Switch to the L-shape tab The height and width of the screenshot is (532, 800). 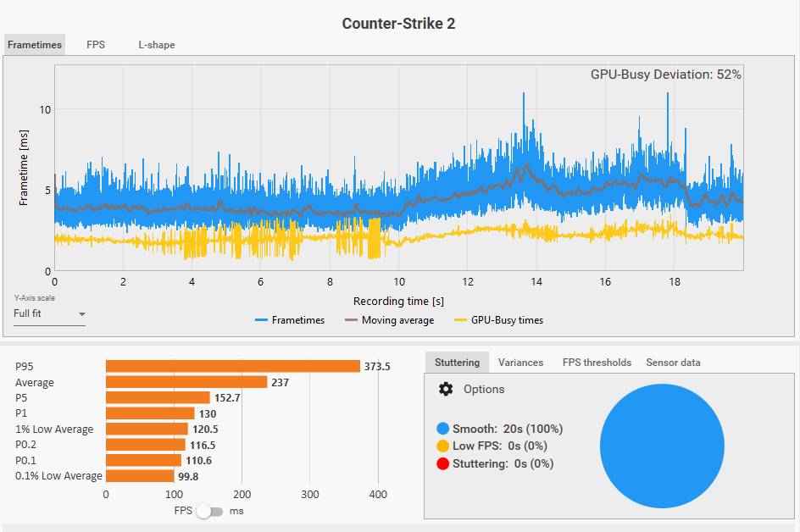coord(157,45)
